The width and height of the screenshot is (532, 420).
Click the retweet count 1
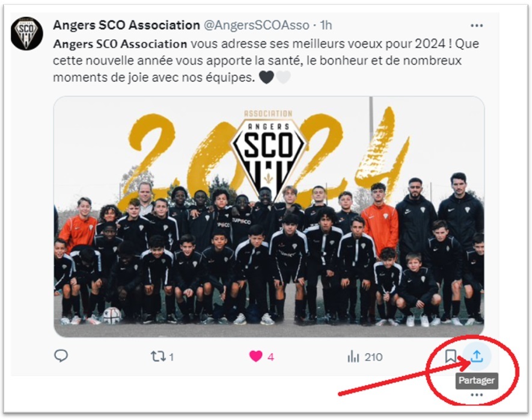(171, 357)
